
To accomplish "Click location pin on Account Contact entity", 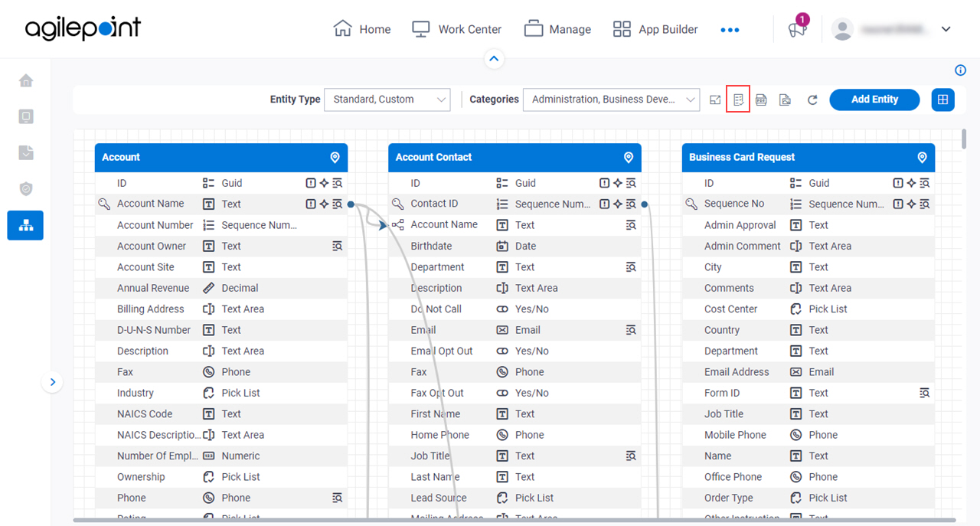I will coord(629,157).
